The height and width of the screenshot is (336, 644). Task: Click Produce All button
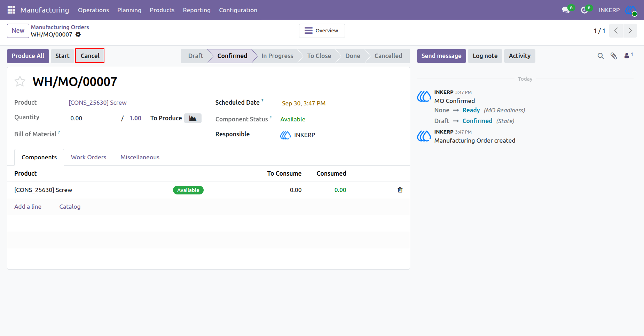28,56
